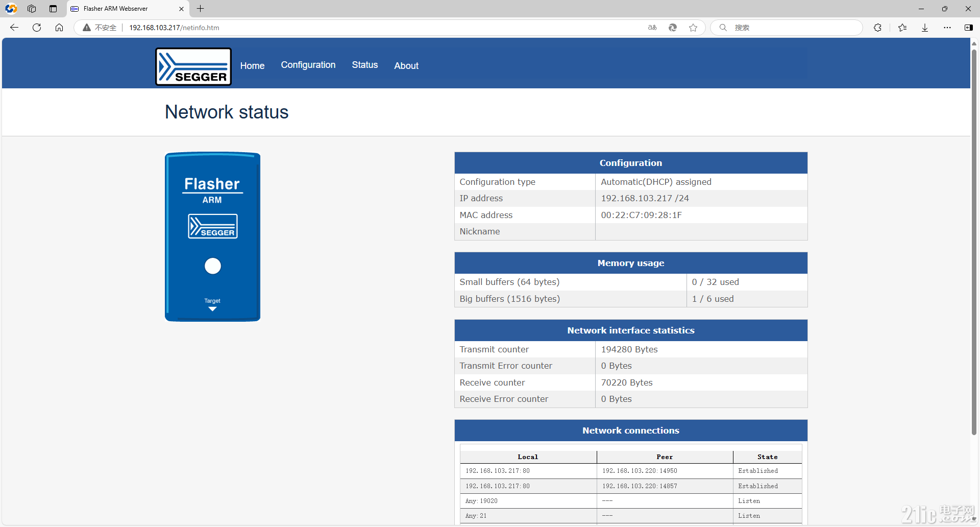The height and width of the screenshot is (527, 980).
Task: Click the Receive counter 70220 Bytes
Action: pos(627,382)
